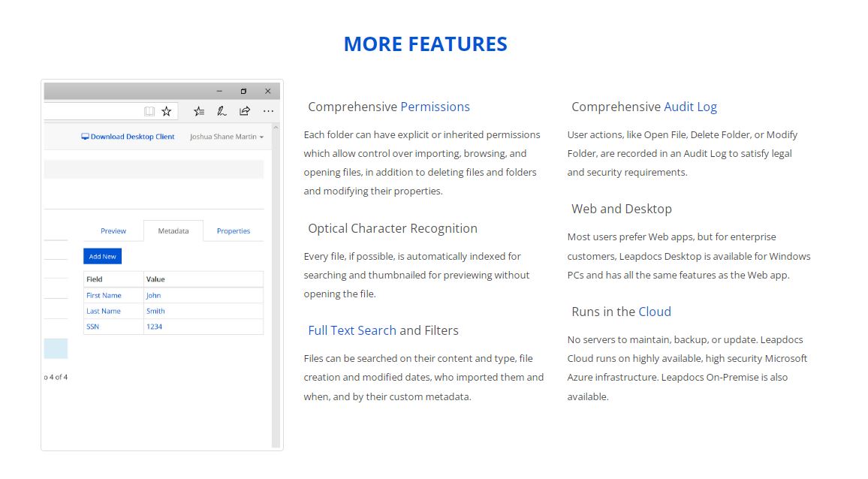Click the Web and Desktop heading
This screenshot has width=868, height=479.
tap(622, 209)
